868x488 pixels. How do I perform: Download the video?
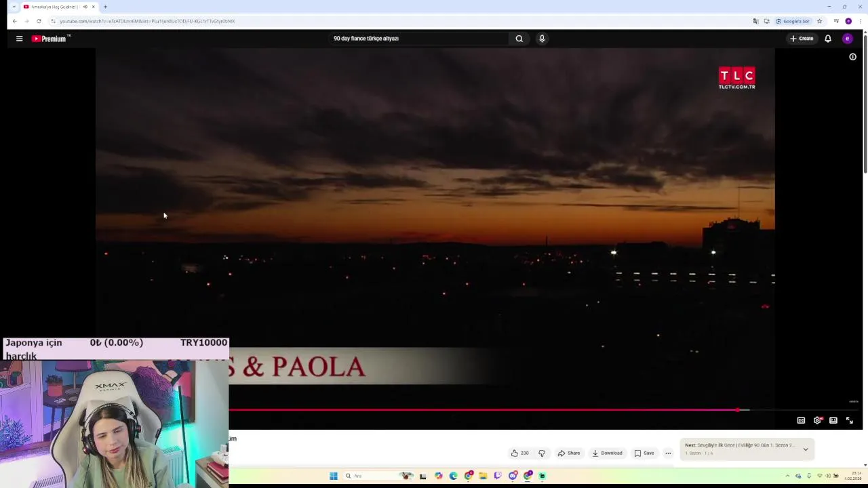(x=607, y=453)
